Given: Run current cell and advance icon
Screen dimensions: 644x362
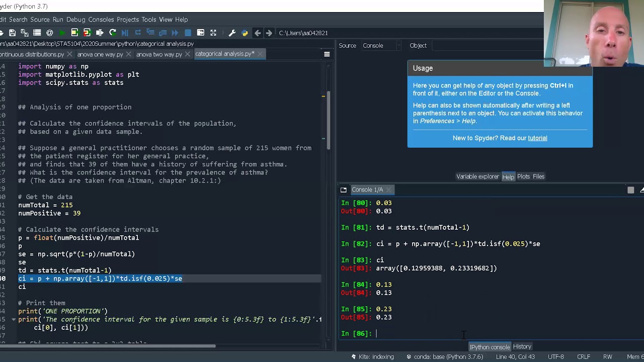Looking at the screenshot, I should tap(87, 33).
